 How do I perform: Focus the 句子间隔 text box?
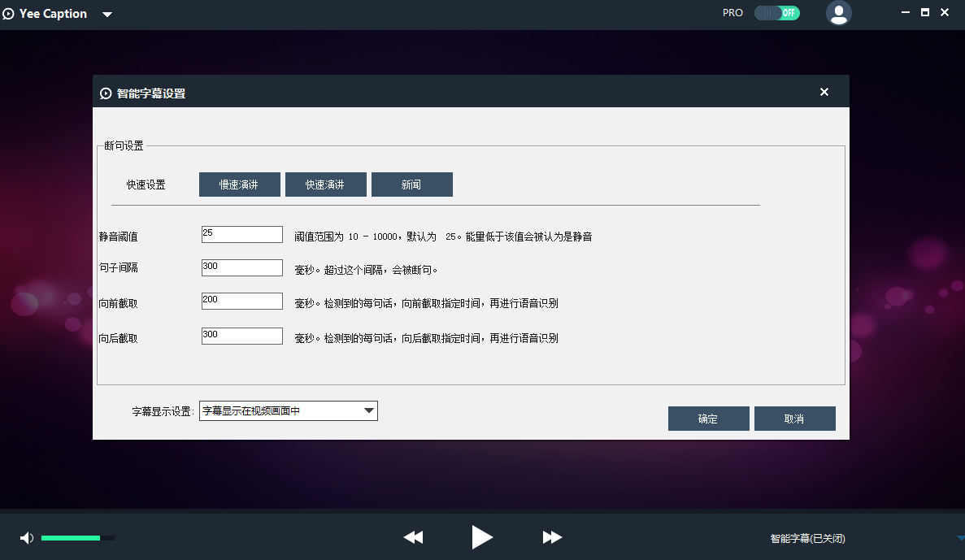[x=241, y=267]
